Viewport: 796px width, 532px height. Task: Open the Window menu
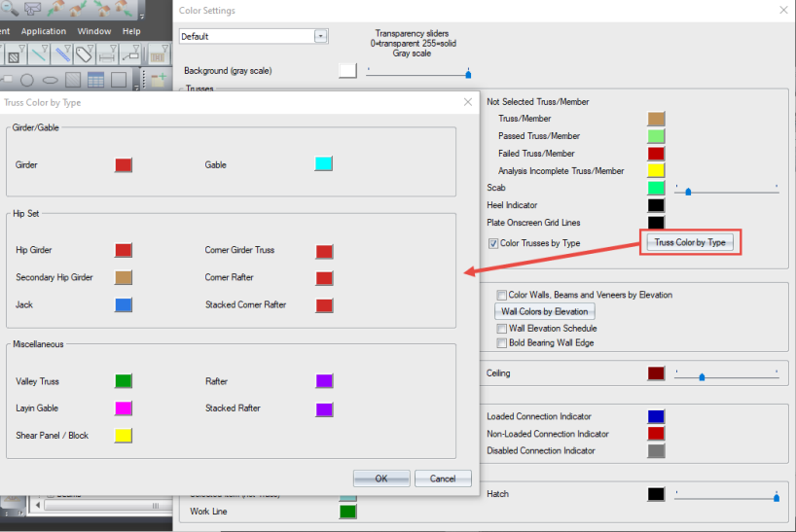coord(94,31)
